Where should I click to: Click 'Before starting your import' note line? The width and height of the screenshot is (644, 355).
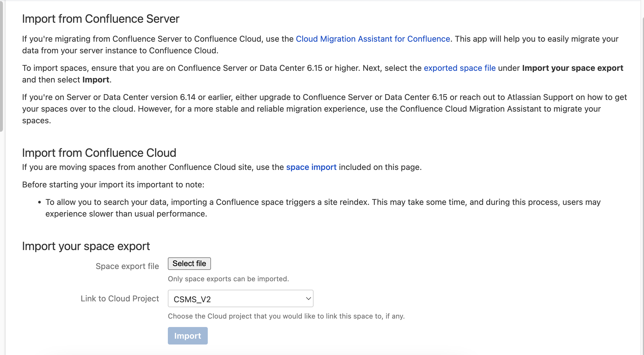click(113, 184)
